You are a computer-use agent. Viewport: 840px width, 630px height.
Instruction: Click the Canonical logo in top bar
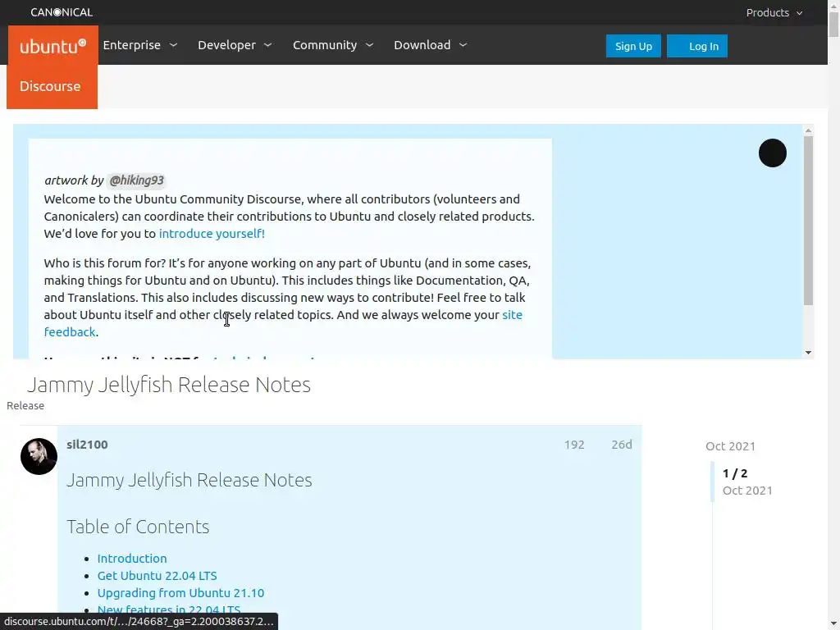pos(61,12)
